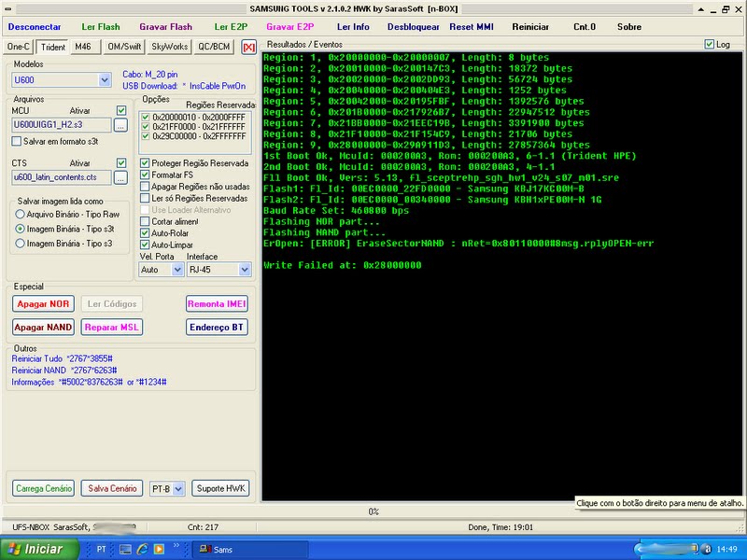The width and height of the screenshot is (747, 560).
Task: Click the roll-up arrow in the title bar
Action: [x=701, y=9]
